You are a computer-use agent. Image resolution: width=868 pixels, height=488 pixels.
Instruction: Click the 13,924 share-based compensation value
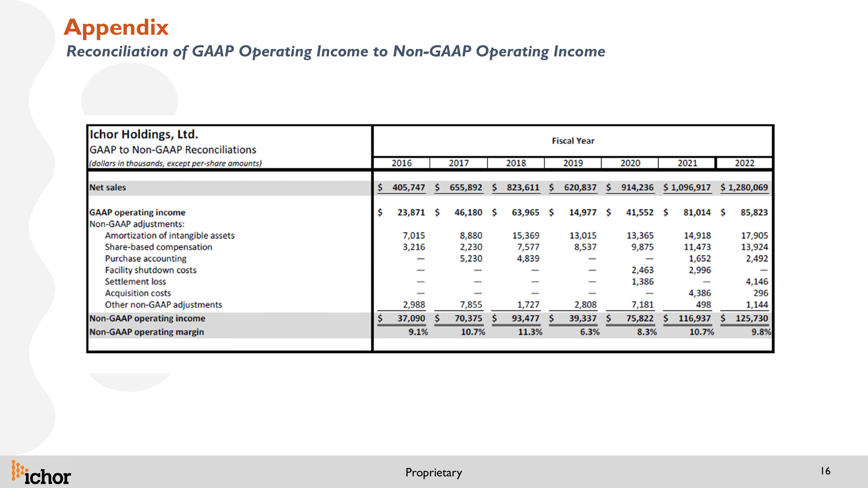[x=754, y=247]
